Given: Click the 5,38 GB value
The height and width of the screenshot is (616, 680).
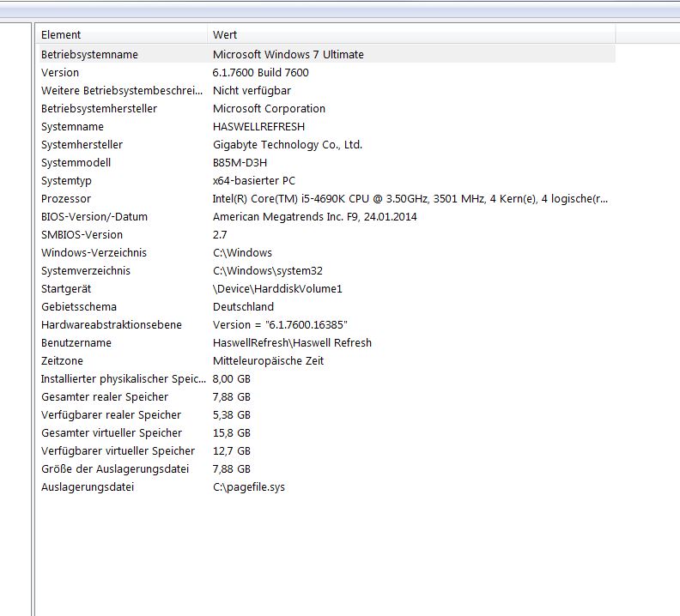Looking at the screenshot, I should [x=232, y=415].
